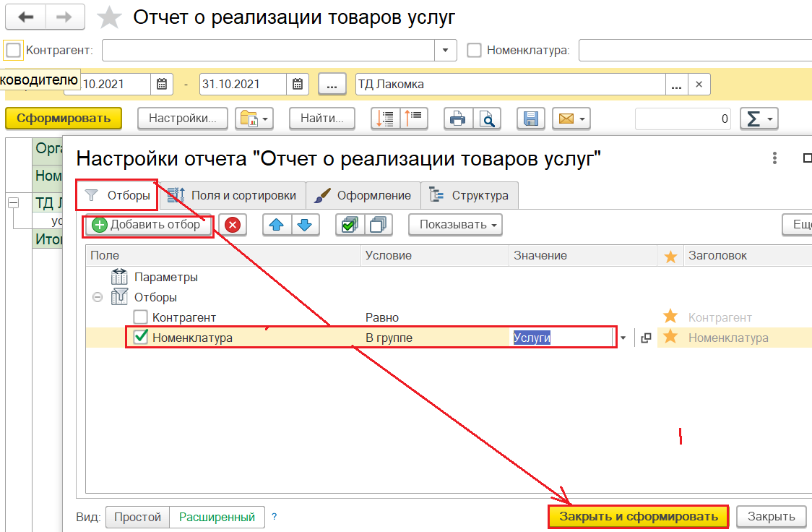This screenshot has height=532, width=812.
Task: Click the print icon in the toolbar
Action: click(x=457, y=119)
